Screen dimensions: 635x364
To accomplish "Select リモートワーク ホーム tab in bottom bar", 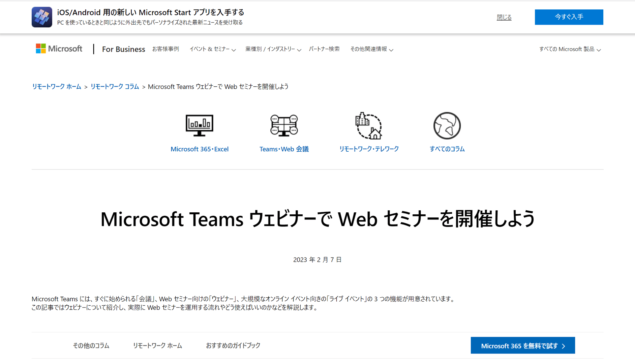I will [157, 345].
